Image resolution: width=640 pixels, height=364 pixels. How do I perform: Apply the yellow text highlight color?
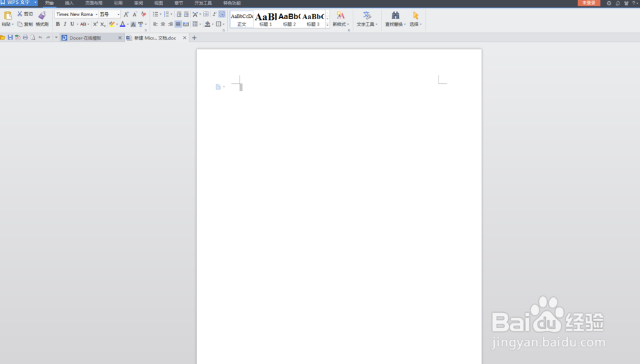coord(111,24)
